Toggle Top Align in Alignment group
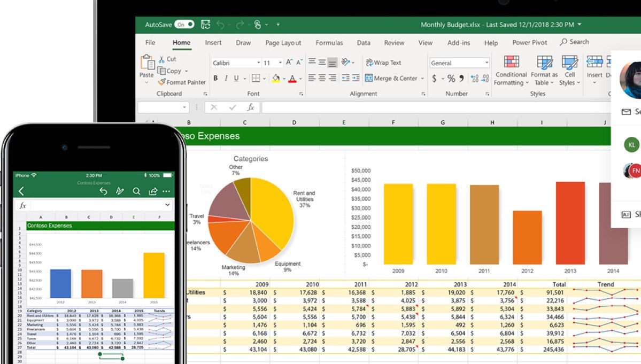641x364 pixels. click(312, 62)
